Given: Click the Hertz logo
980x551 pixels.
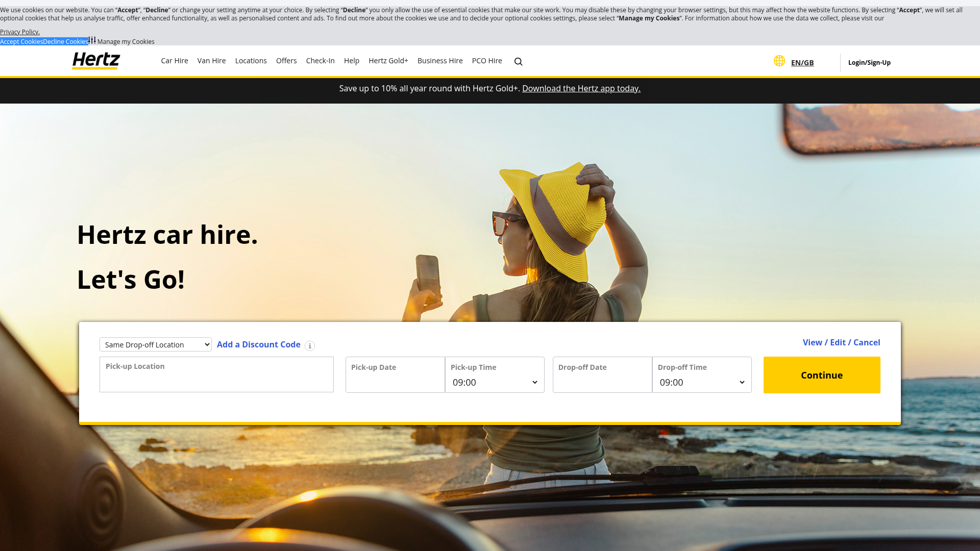Looking at the screenshot, I should point(96,61).
